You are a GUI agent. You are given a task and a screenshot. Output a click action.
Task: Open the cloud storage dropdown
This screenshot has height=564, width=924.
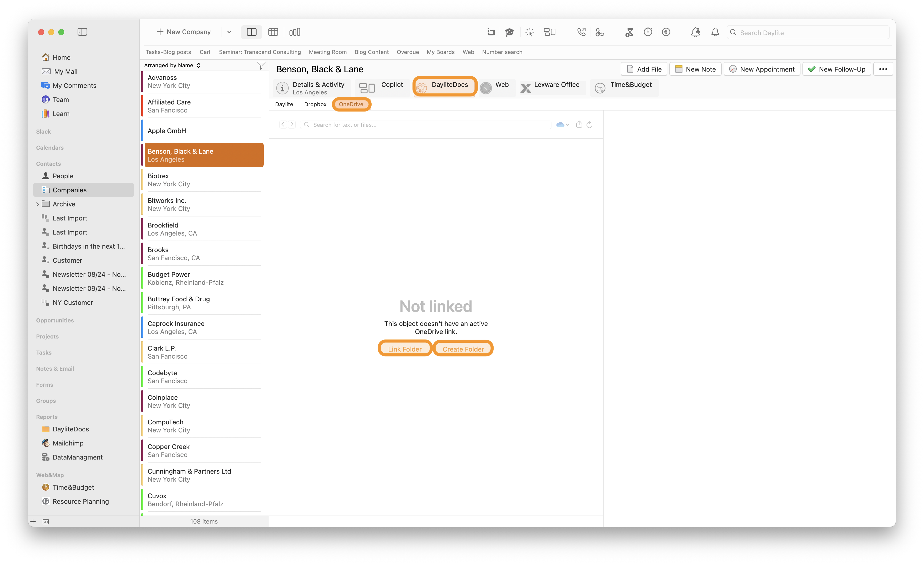(x=562, y=125)
